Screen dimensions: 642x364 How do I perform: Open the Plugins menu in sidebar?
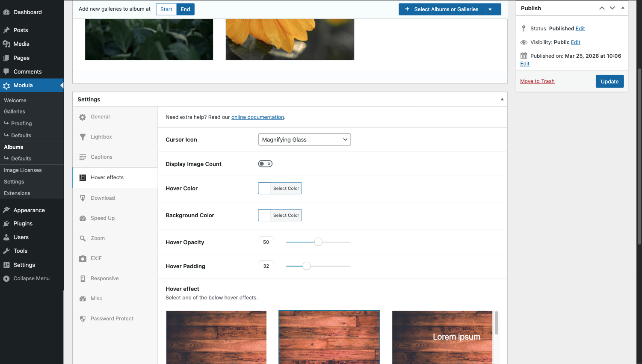pyautogui.click(x=23, y=224)
